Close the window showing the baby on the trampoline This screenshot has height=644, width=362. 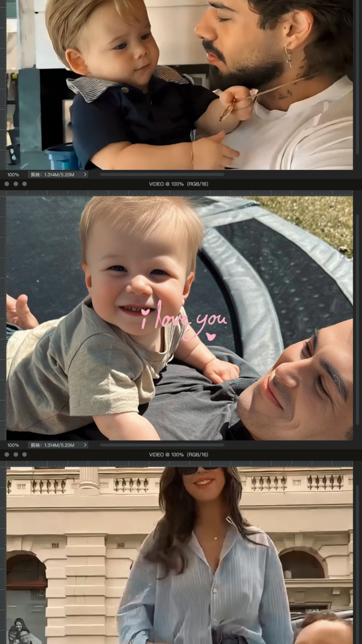(x=7, y=184)
